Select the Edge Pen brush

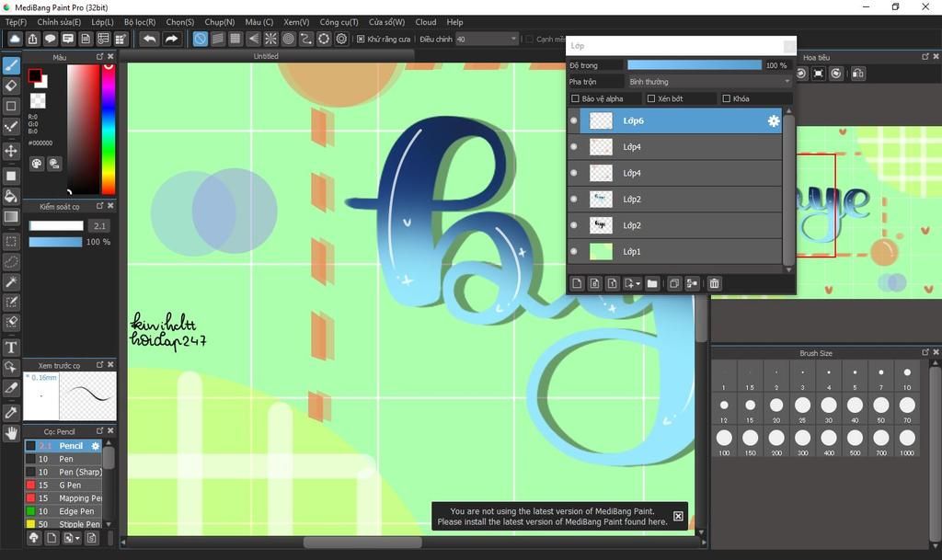click(x=63, y=511)
